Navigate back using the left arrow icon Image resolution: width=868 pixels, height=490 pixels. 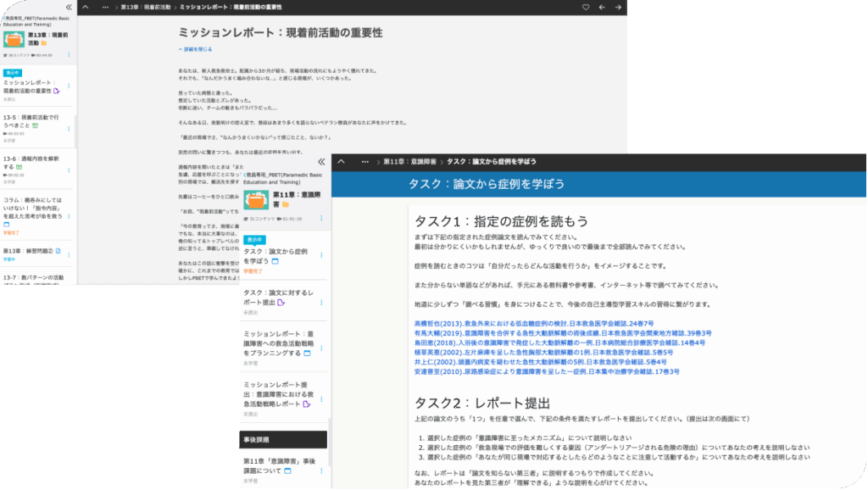pyautogui.click(x=602, y=7)
